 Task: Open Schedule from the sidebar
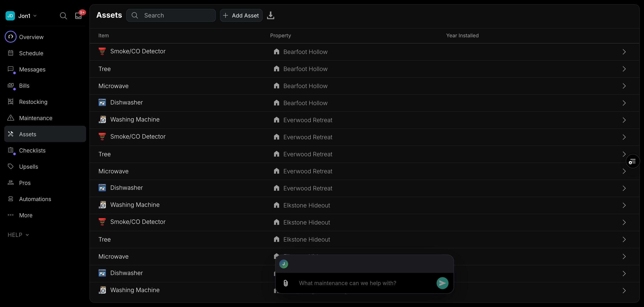pos(31,53)
